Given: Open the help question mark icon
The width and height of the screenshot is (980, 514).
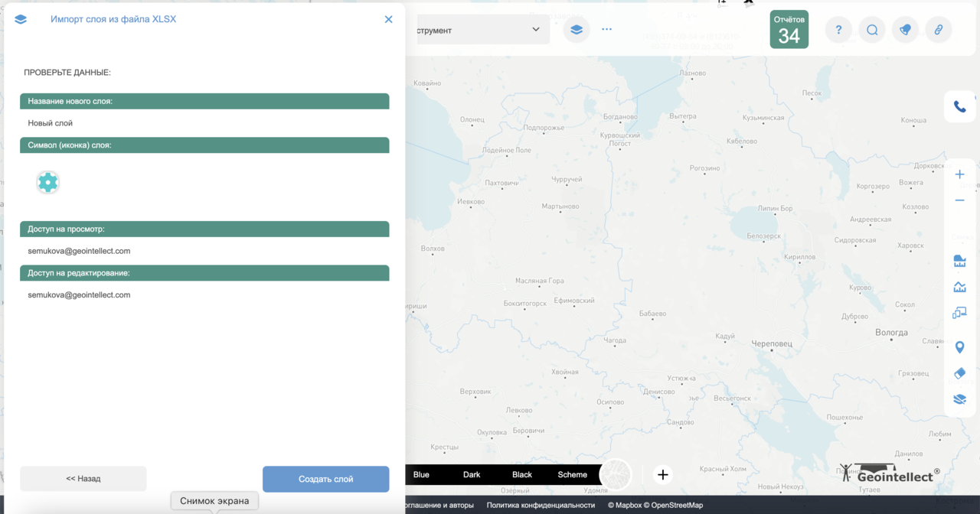Looking at the screenshot, I should click(838, 29).
